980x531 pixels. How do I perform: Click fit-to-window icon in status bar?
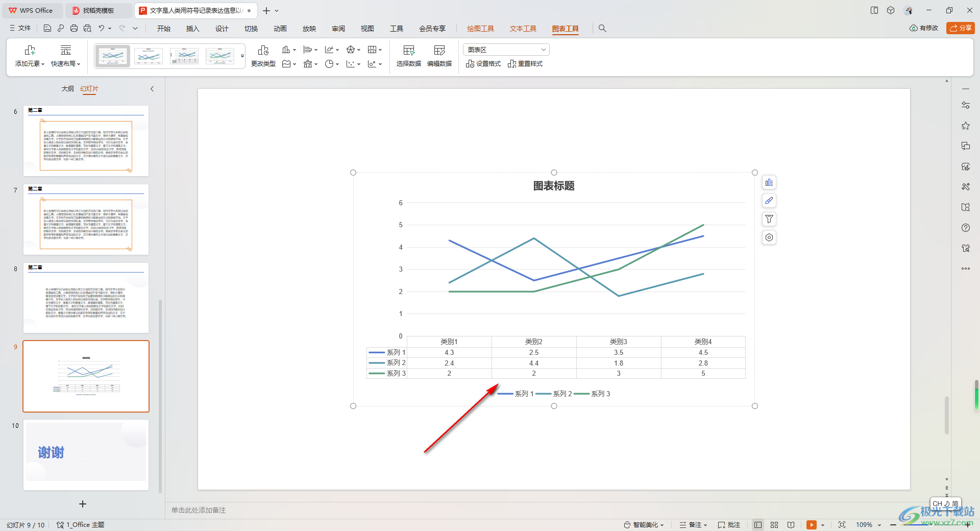coord(842,525)
